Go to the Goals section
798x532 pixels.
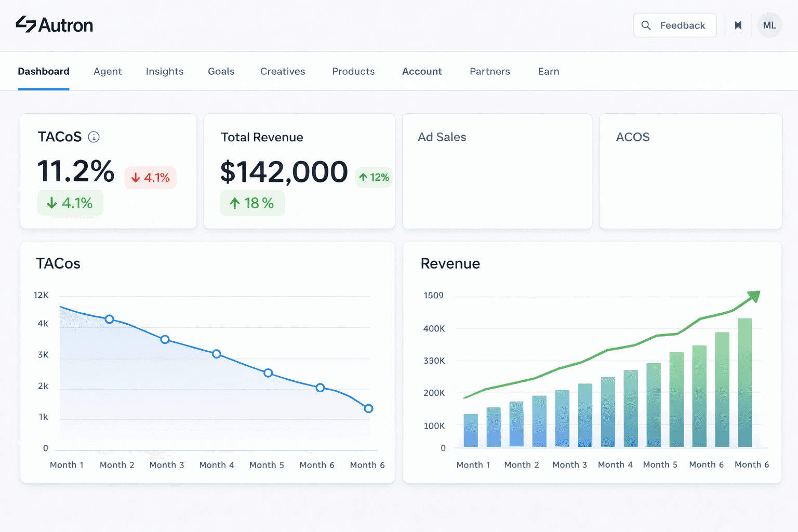(221, 71)
